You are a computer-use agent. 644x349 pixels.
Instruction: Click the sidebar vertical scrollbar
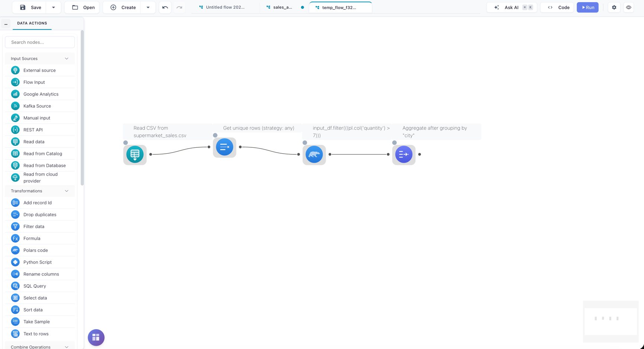coord(82,108)
